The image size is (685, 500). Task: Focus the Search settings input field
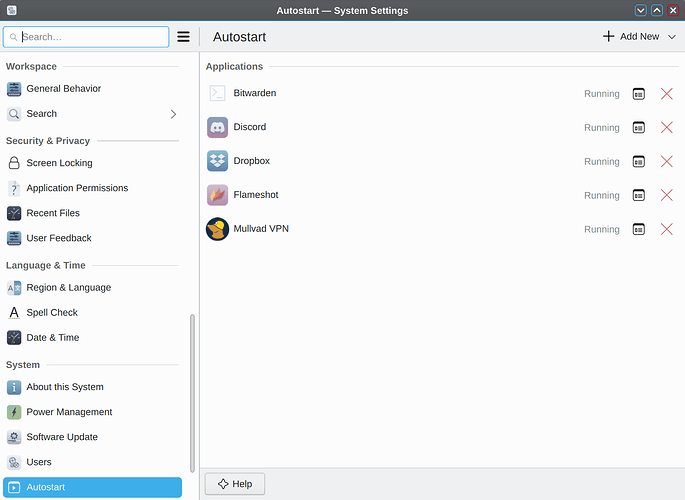[x=86, y=37]
